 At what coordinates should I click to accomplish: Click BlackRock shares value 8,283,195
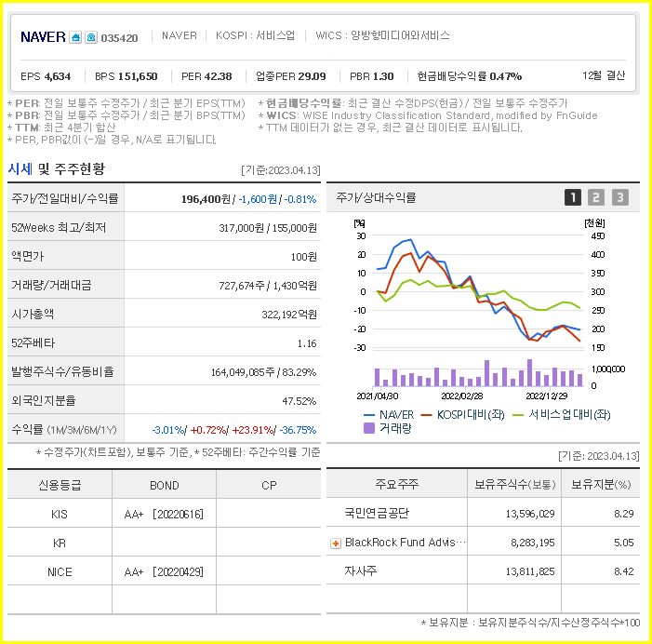click(x=533, y=543)
